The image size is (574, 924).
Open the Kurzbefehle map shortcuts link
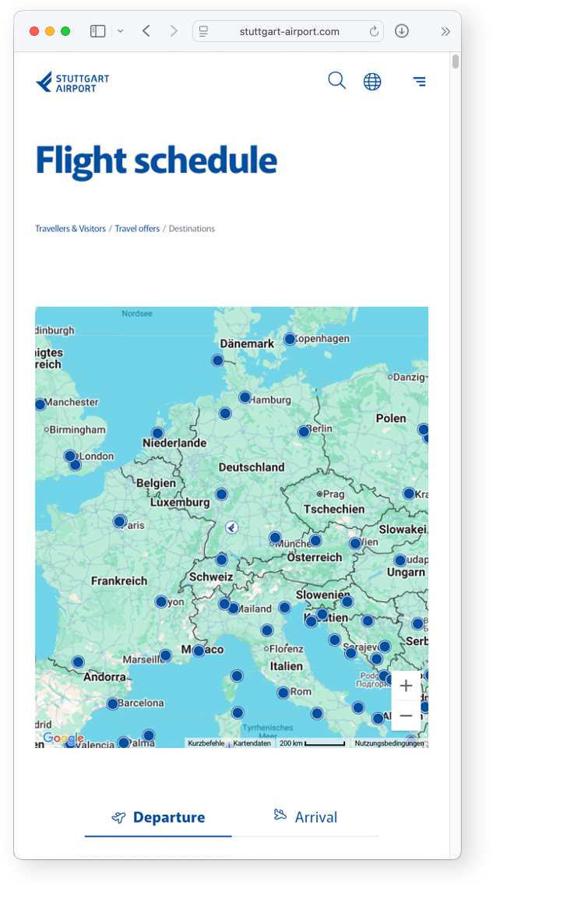[x=206, y=743]
